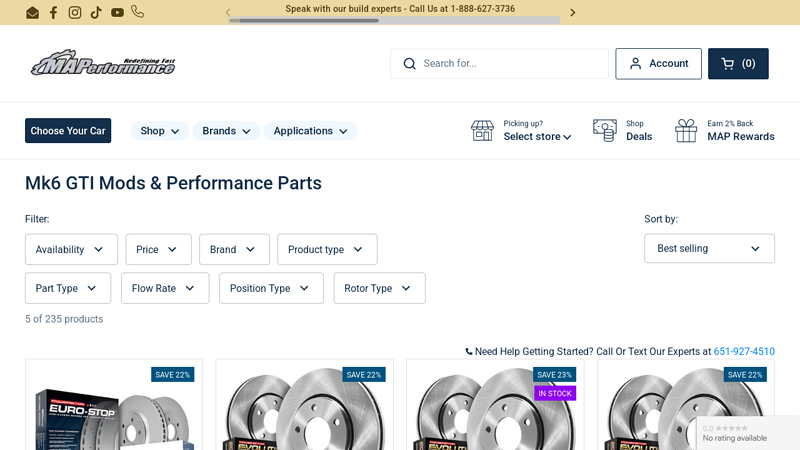Image resolution: width=800 pixels, height=450 pixels.
Task: Expand the Availability filter
Action: point(71,250)
